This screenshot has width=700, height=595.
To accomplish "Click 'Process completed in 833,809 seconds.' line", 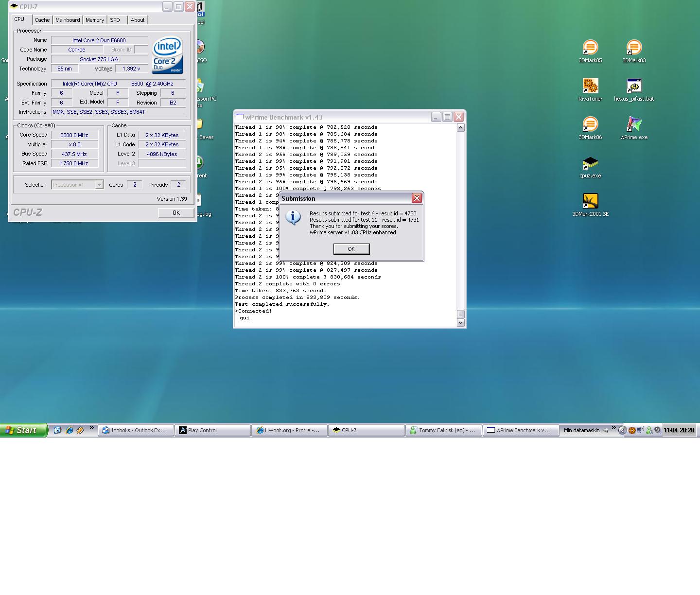I will click(297, 297).
